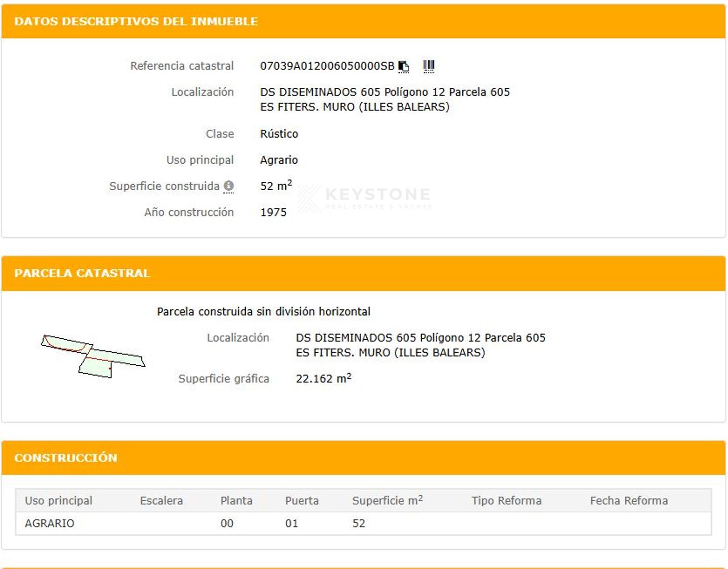The height and width of the screenshot is (569, 728).
Task: Click the Construcción section header
Action: pos(66,458)
